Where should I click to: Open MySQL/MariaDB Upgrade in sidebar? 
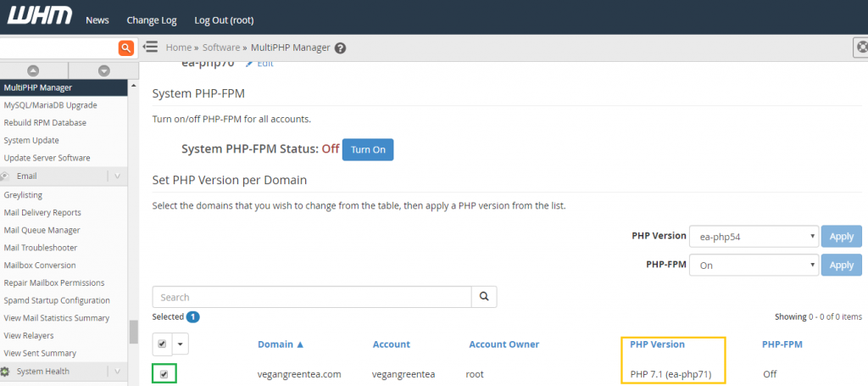point(50,105)
